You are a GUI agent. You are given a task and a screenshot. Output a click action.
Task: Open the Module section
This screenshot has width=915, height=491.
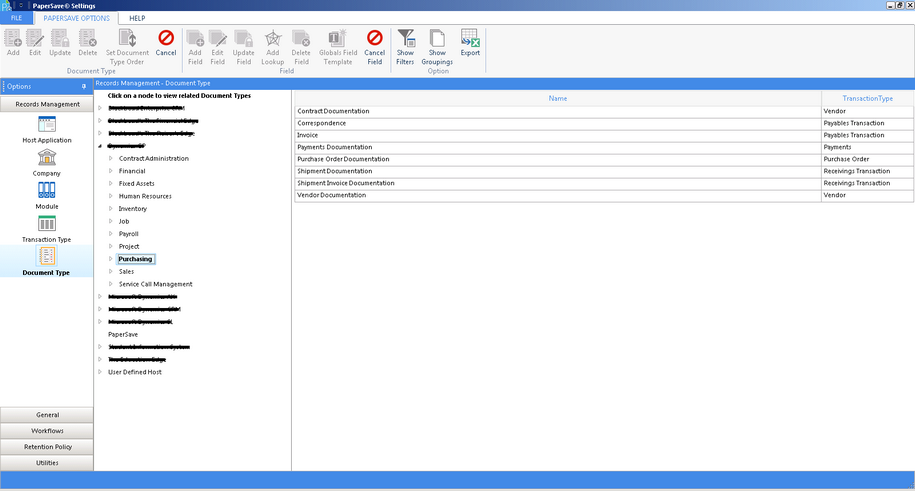(47, 196)
